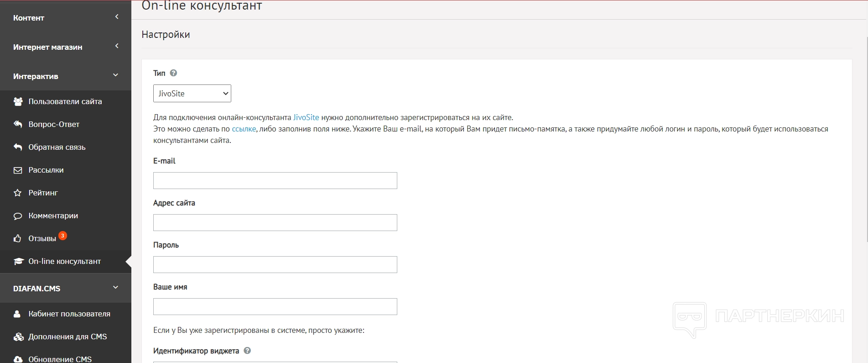
Task: Click the Адрес сайта field label
Action: (x=174, y=203)
